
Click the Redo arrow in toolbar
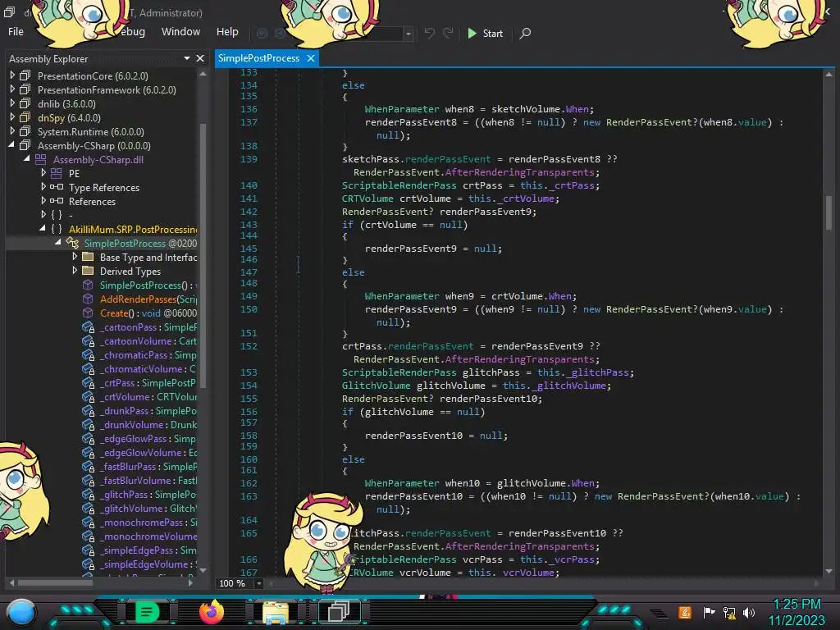coord(448,33)
